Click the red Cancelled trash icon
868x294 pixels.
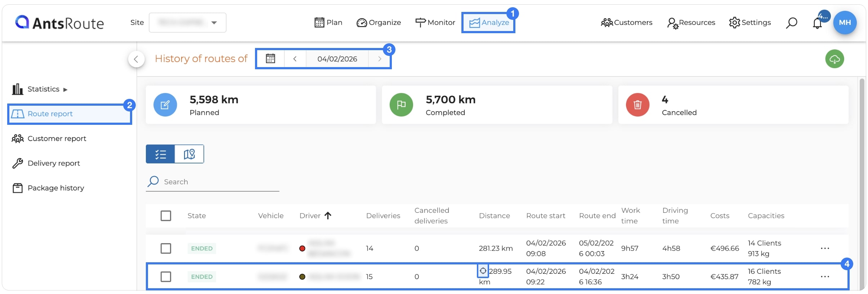(637, 105)
